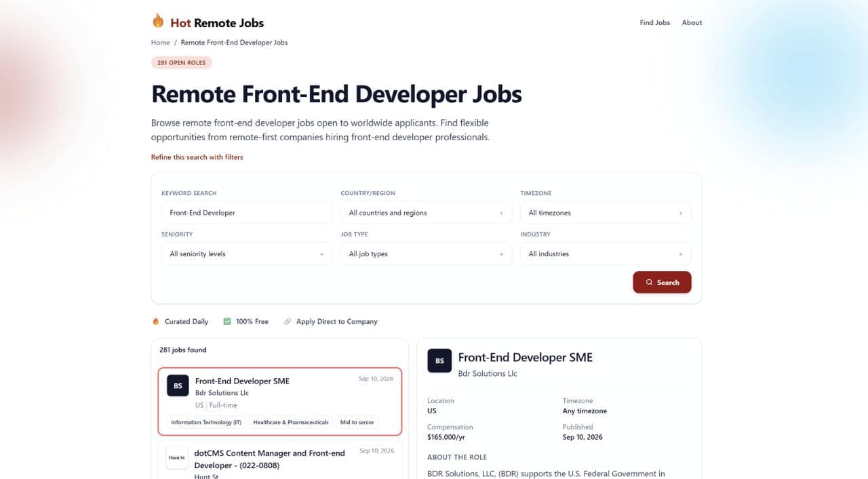
Task: Open the dotCMS Content Manager job listing
Action: 270,459
